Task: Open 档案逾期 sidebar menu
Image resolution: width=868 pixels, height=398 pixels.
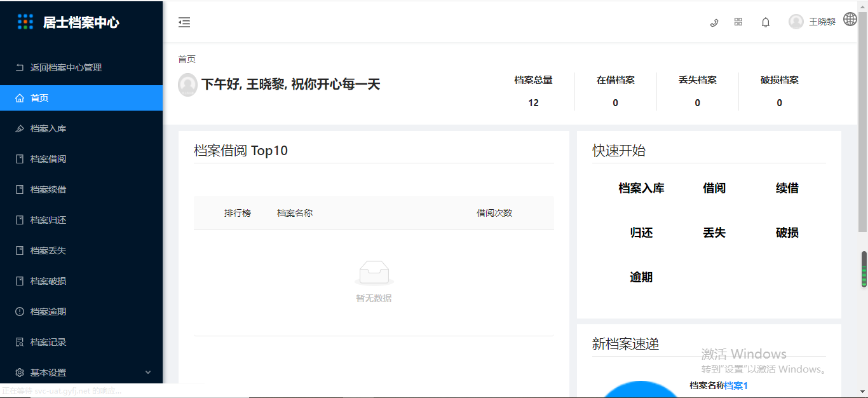Action: click(x=81, y=312)
